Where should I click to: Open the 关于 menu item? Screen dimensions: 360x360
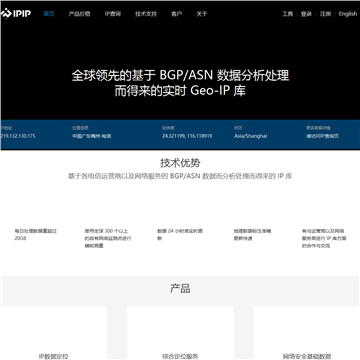point(202,14)
